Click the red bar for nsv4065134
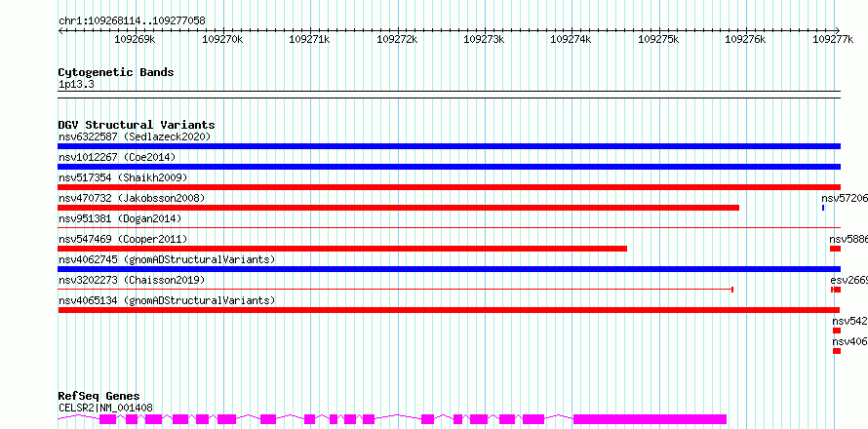 449,310
